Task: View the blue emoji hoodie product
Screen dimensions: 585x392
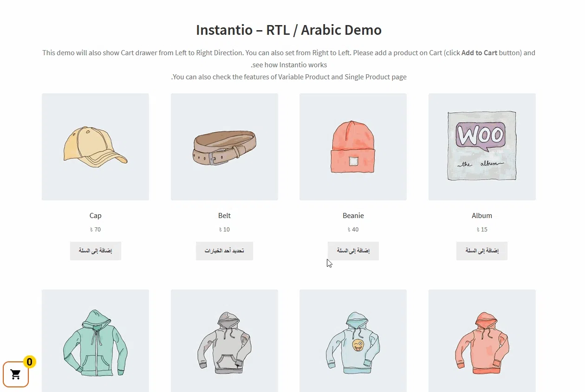Action: click(353, 341)
